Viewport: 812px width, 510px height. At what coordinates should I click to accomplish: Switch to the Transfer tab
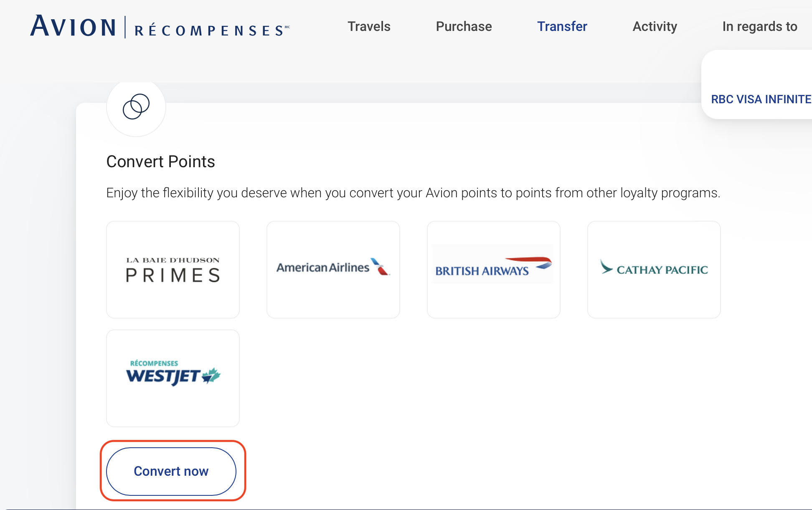click(562, 26)
